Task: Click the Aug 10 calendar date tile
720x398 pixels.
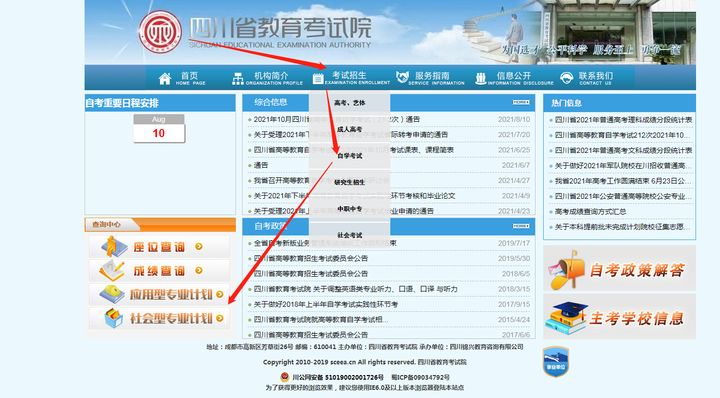Action: click(159, 129)
